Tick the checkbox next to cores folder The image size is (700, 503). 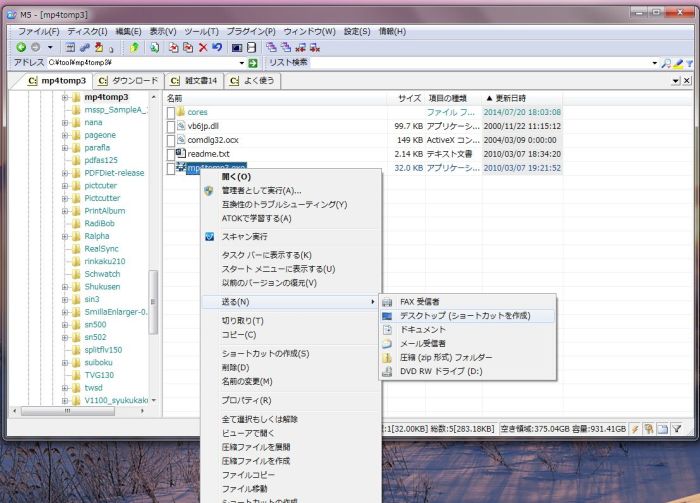(x=171, y=112)
